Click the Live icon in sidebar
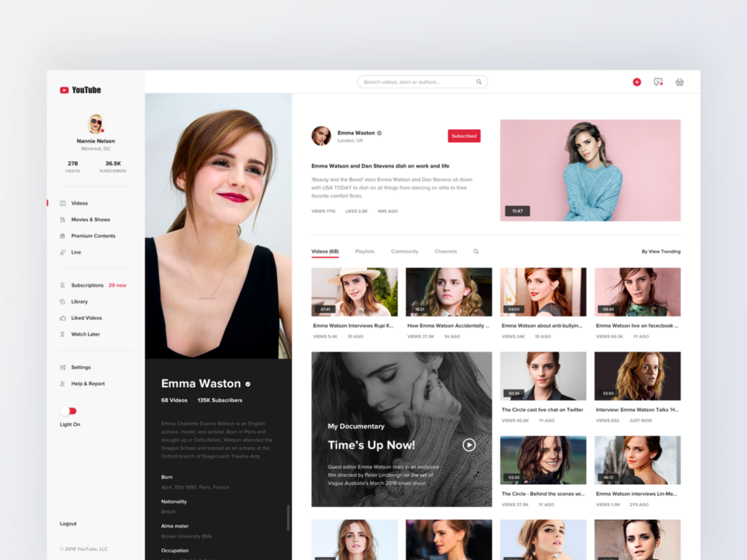The width and height of the screenshot is (747, 560). tap(63, 252)
